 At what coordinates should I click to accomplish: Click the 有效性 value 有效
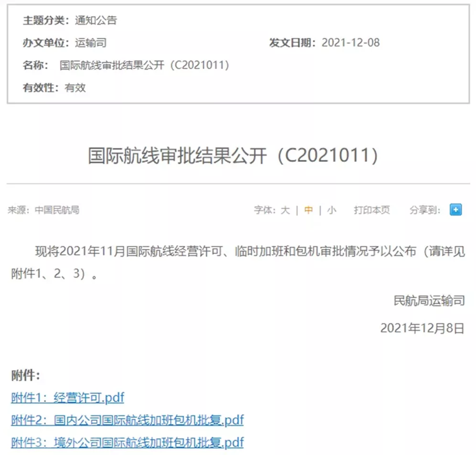point(75,88)
